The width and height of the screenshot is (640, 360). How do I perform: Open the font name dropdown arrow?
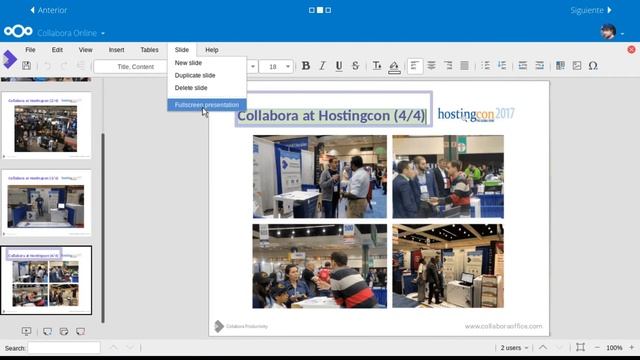(x=253, y=67)
